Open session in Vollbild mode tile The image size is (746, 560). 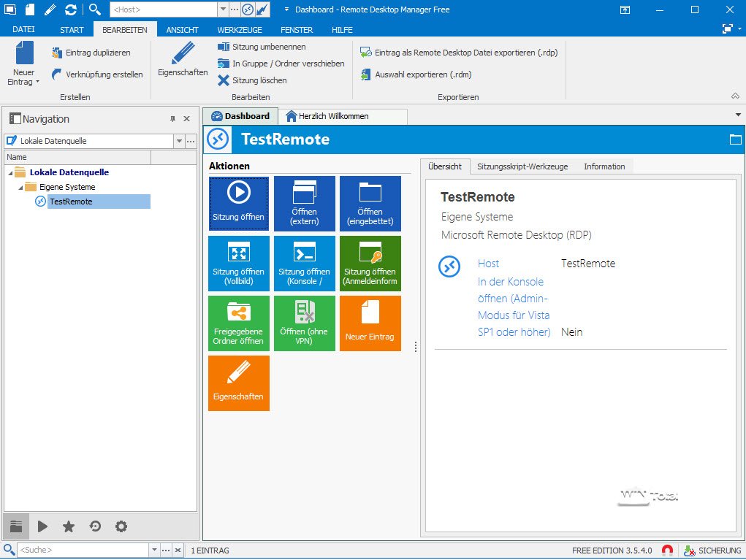pyautogui.click(x=239, y=263)
